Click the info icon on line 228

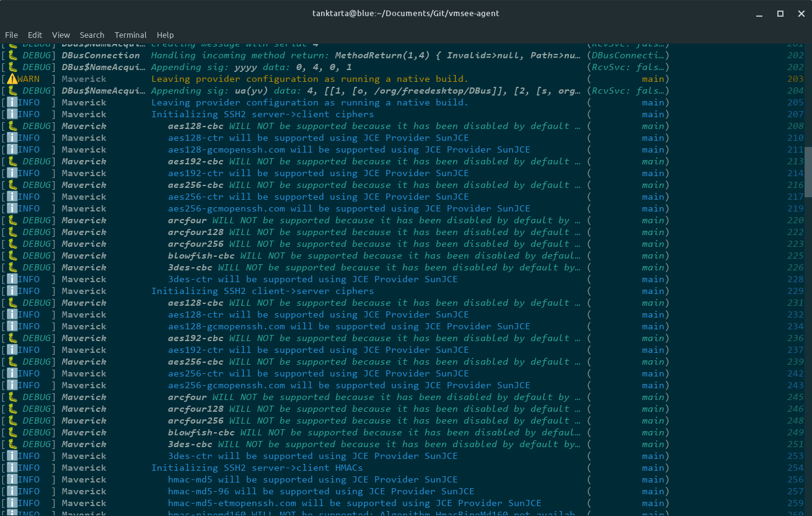tap(12, 279)
